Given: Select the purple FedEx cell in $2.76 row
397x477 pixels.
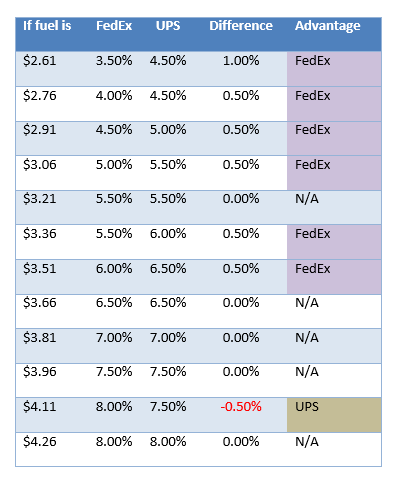Looking at the screenshot, I should pyautogui.click(x=334, y=104).
